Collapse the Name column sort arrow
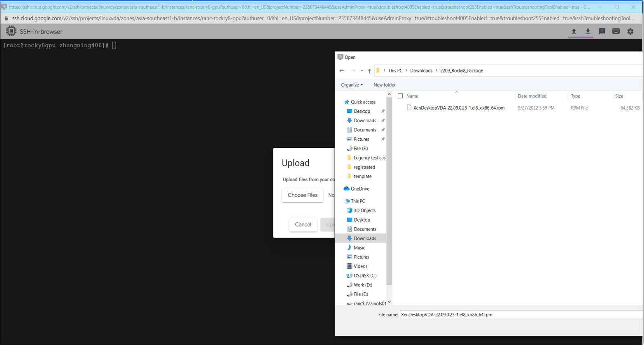 click(457, 92)
